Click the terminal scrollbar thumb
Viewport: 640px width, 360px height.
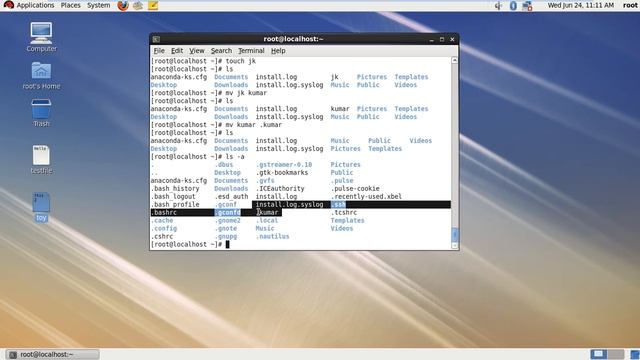455,235
